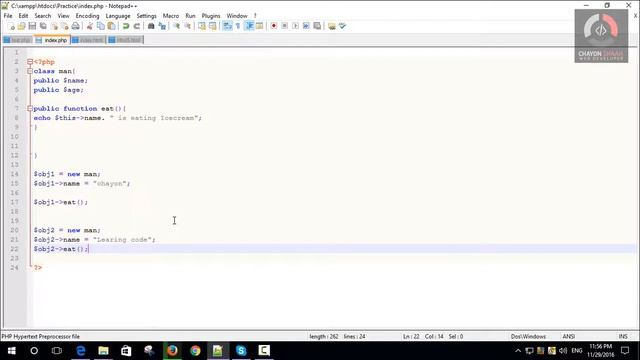Save the current file via toolbar
The image size is (640, 360).
[x=32, y=26]
